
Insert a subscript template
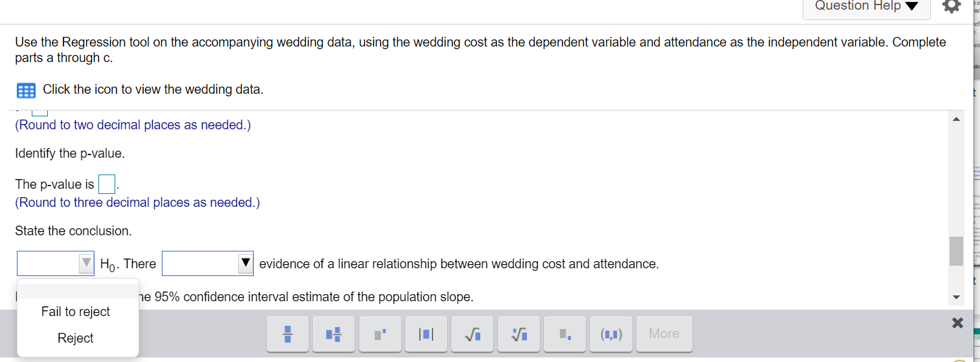[564, 334]
